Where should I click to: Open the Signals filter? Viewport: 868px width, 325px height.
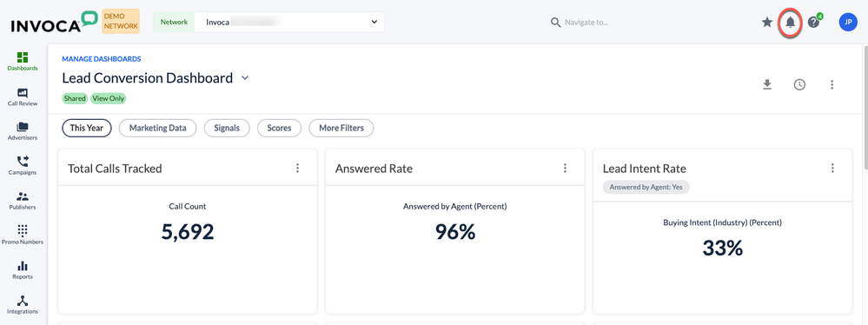(227, 128)
